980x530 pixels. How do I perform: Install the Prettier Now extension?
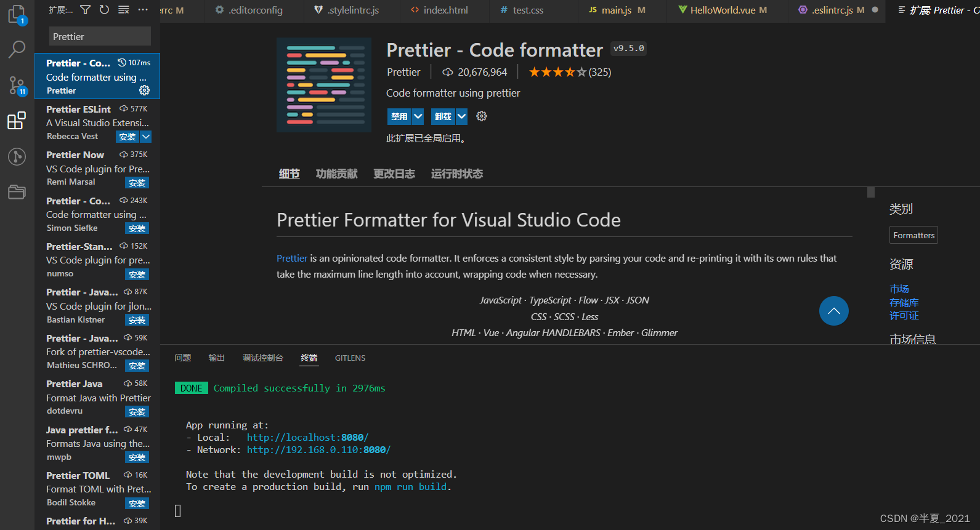coord(137,183)
